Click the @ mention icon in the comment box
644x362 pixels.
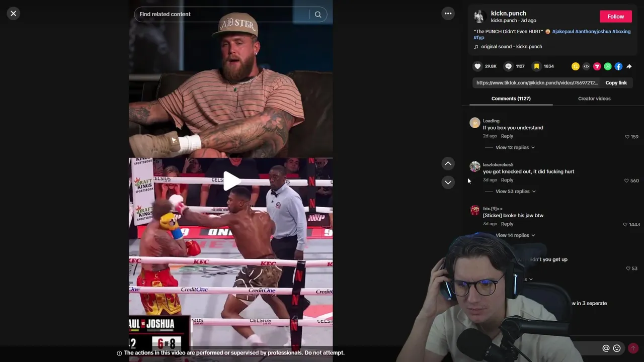pos(606,348)
